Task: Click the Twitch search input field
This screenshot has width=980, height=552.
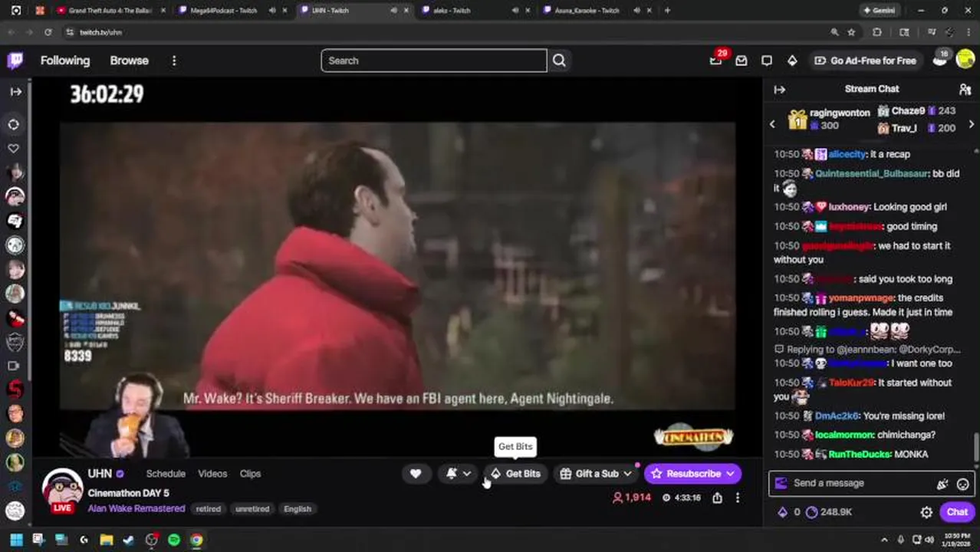Action: 434,61
